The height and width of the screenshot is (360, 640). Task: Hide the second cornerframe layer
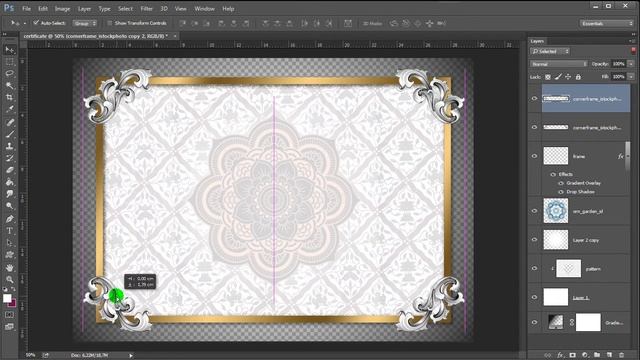click(534, 127)
